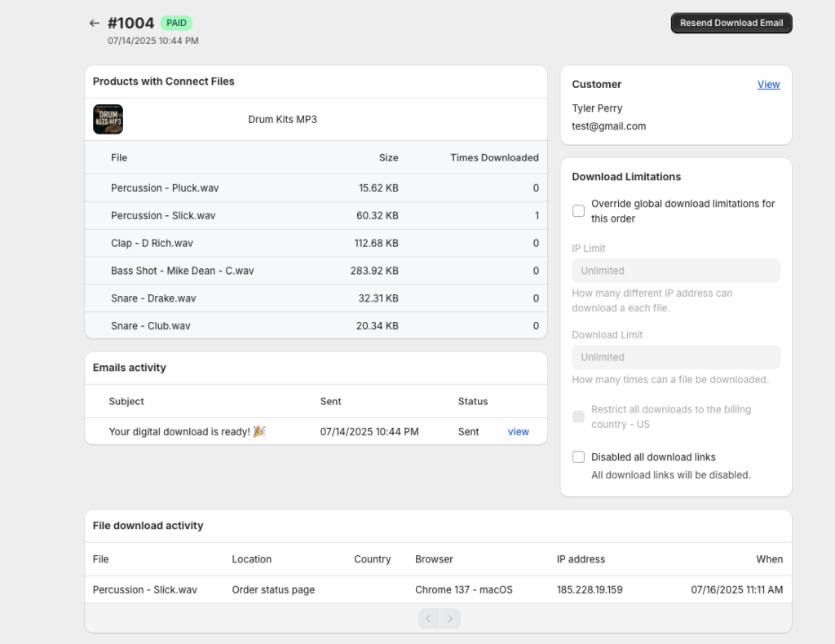835x644 pixels.
Task: Select the Snare - Drake.wav row
Action: [316, 298]
